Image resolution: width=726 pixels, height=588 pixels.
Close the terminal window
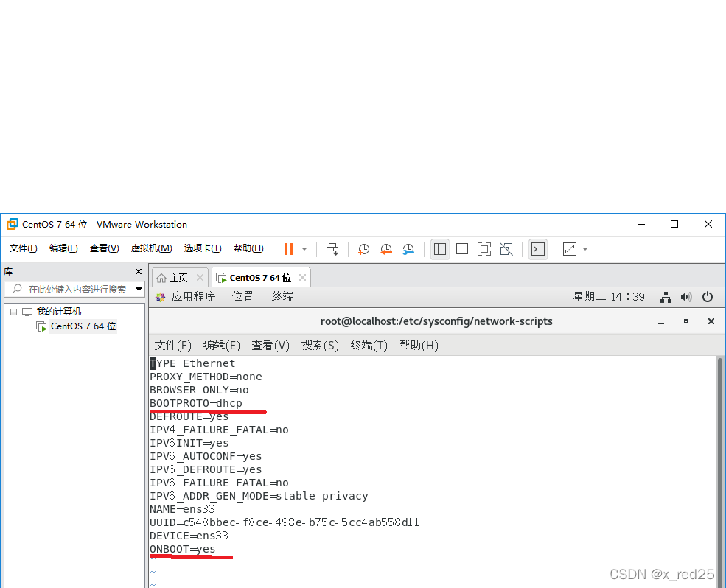click(711, 321)
